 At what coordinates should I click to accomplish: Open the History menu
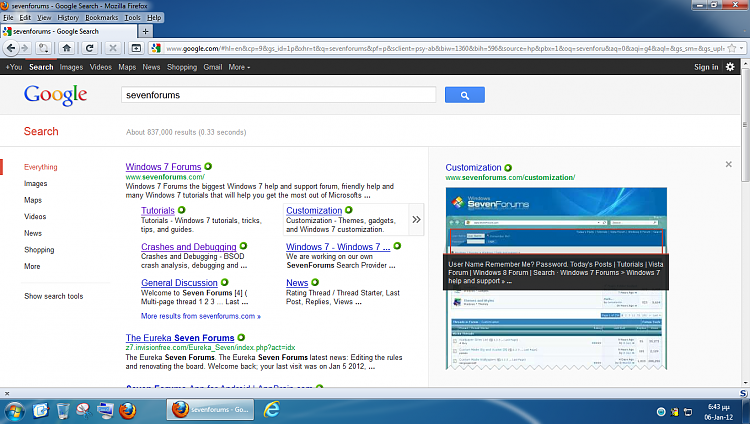click(68, 18)
